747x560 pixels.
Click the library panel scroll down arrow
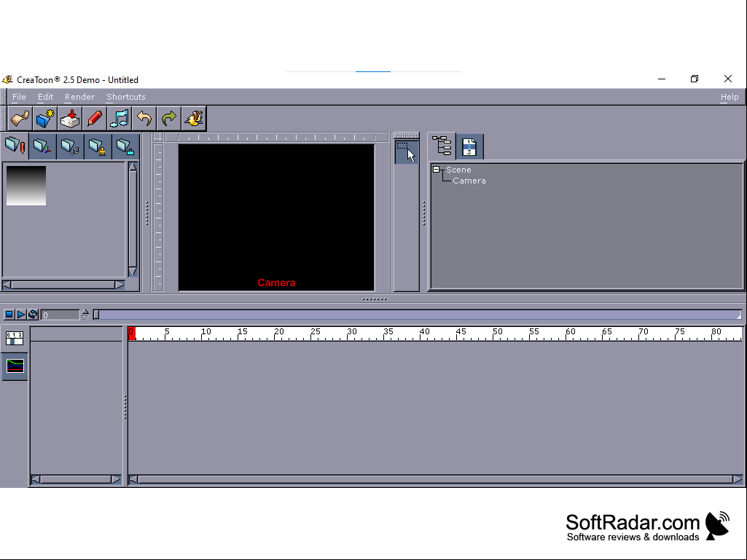point(133,272)
